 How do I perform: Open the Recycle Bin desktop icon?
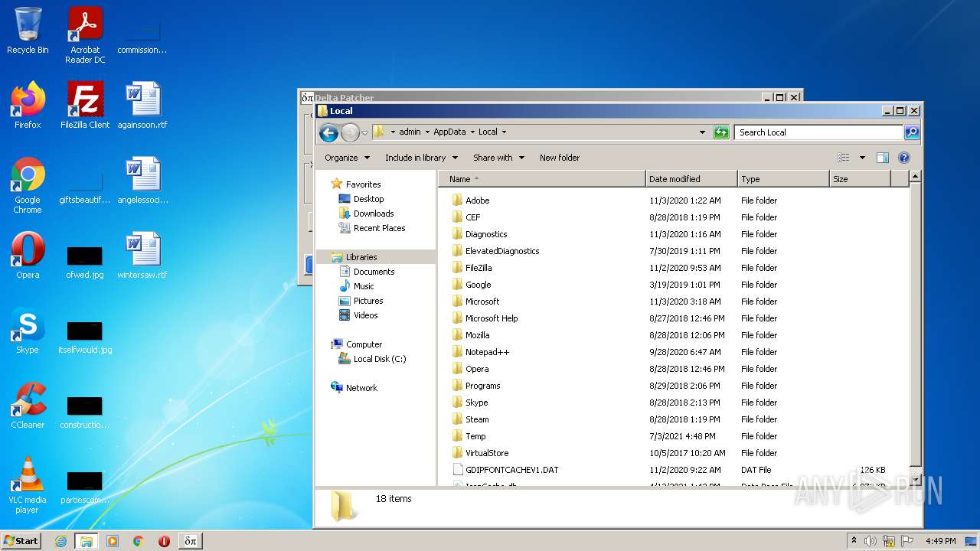[x=28, y=31]
